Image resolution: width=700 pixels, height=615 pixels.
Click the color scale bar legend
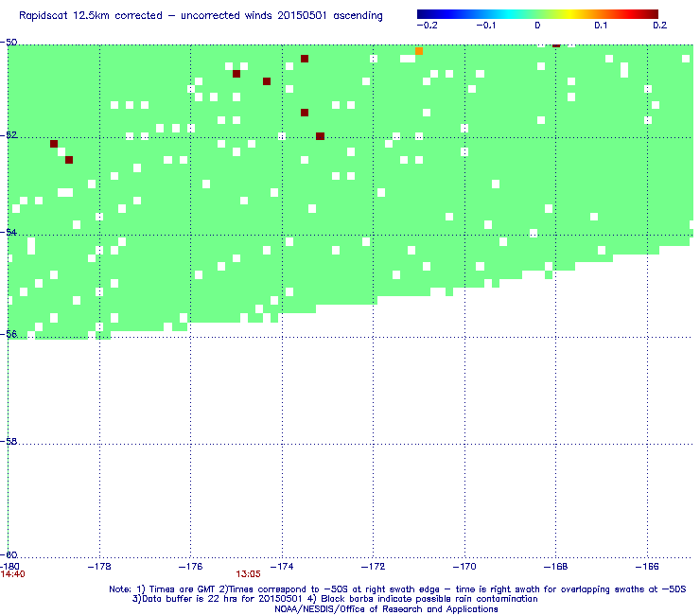pyautogui.click(x=537, y=14)
